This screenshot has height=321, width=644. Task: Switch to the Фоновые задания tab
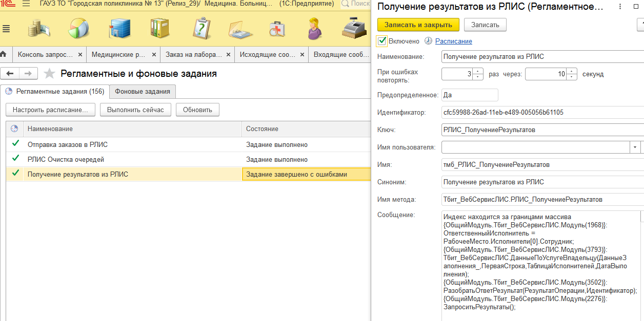pos(143,92)
